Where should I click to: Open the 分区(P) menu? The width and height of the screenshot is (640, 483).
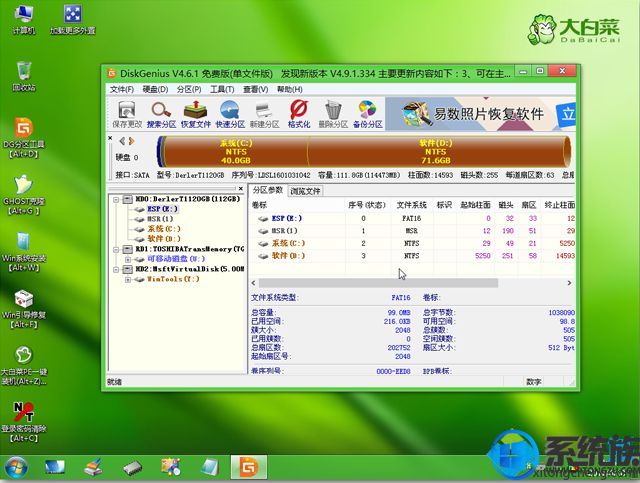(x=189, y=89)
